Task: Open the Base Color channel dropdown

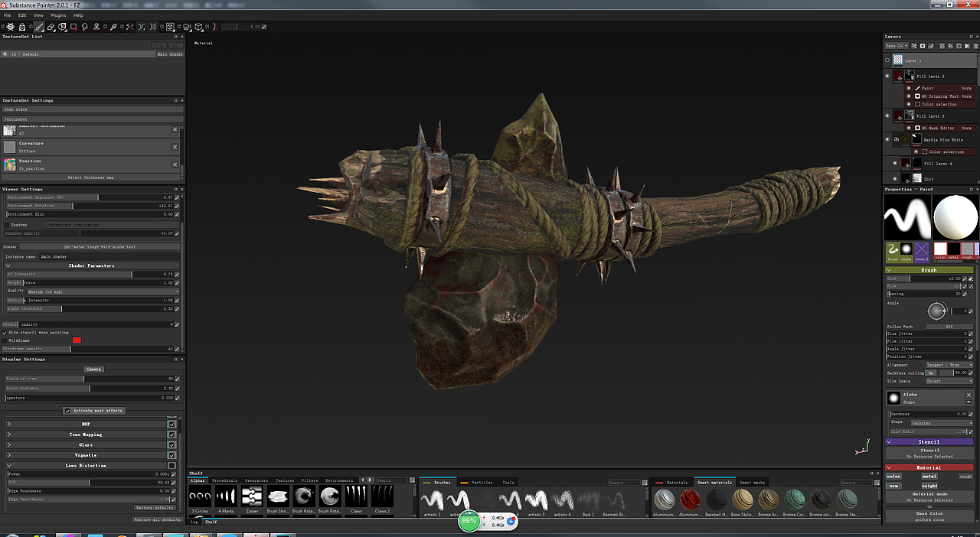Action: tap(897, 46)
